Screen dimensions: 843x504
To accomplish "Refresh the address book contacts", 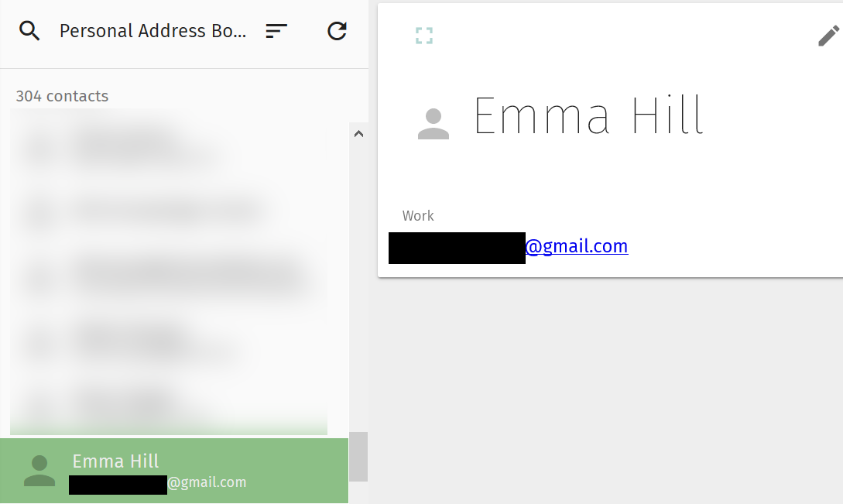I will click(x=337, y=31).
